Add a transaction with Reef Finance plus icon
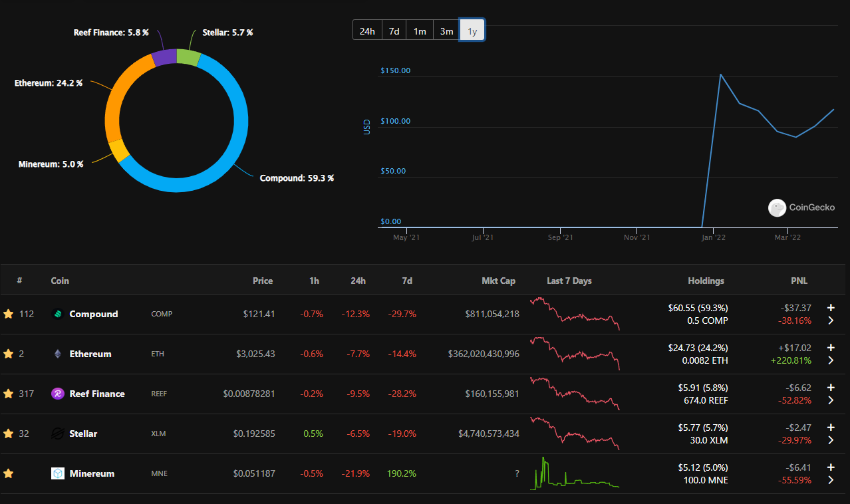850x504 pixels. pyautogui.click(x=831, y=387)
